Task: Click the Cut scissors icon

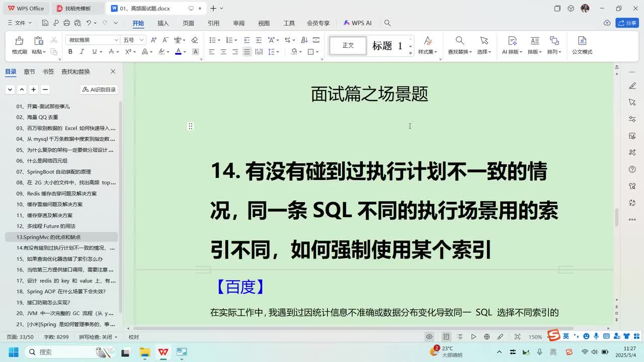Action: pos(54,40)
